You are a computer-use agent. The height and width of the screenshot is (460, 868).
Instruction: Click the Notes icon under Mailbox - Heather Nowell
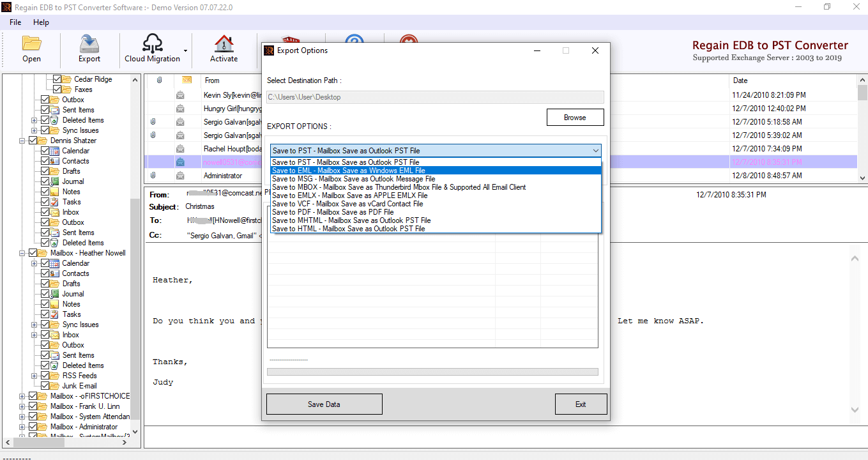[x=55, y=304]
